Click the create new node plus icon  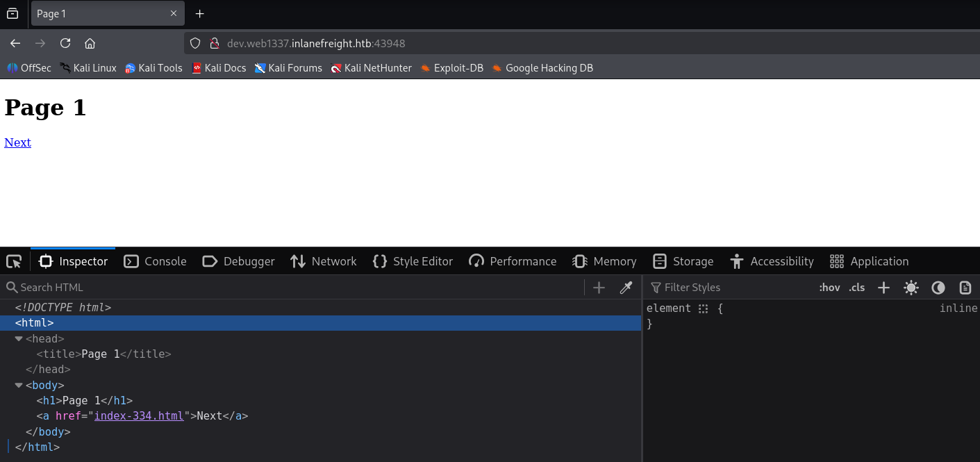[599, 288]
